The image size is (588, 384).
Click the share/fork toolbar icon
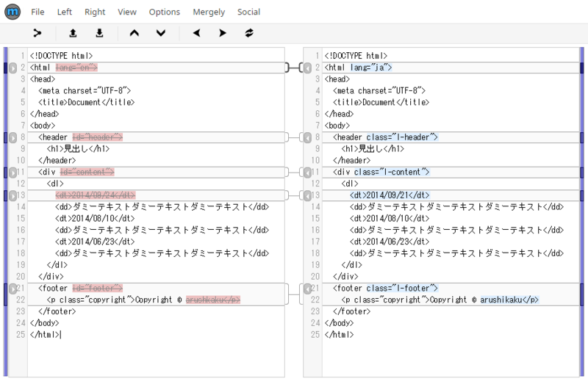pyautogui.click(x=37, y=33)
